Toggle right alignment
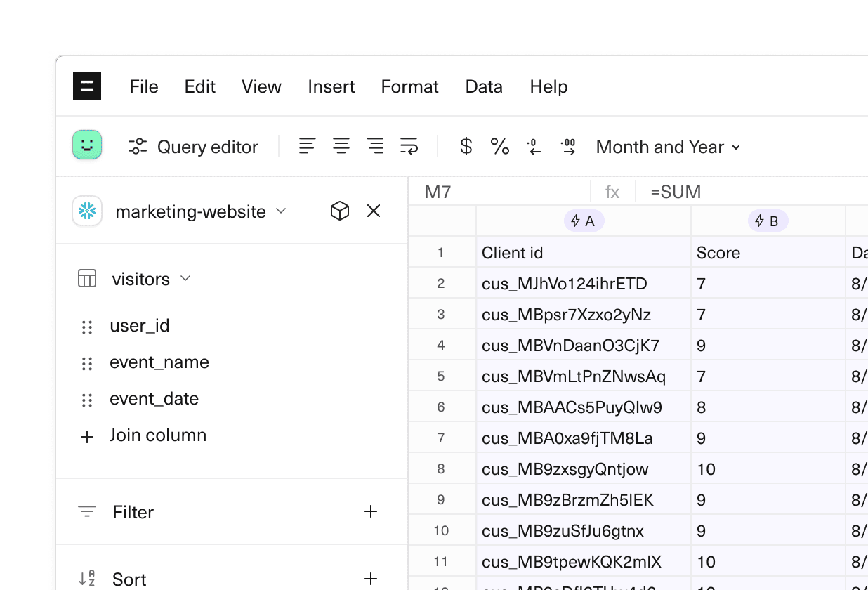The width and height of the screenshot is (868, 590). (x=375, y=145)
